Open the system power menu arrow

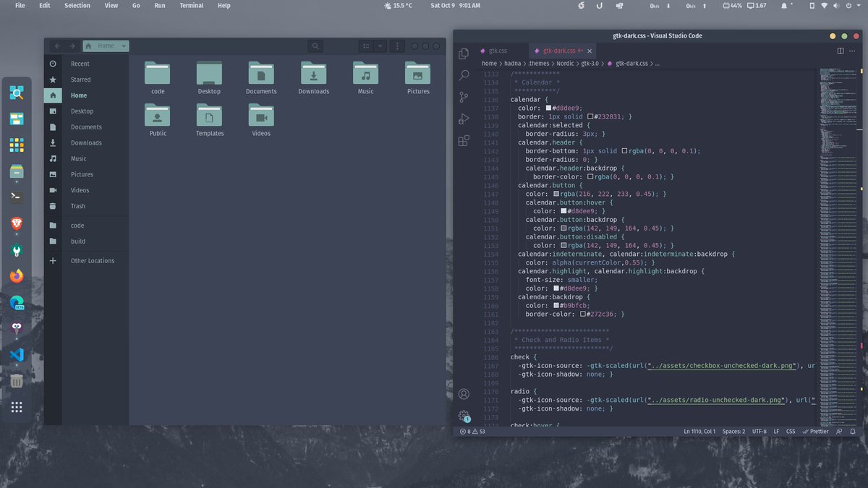pos(860,5)
